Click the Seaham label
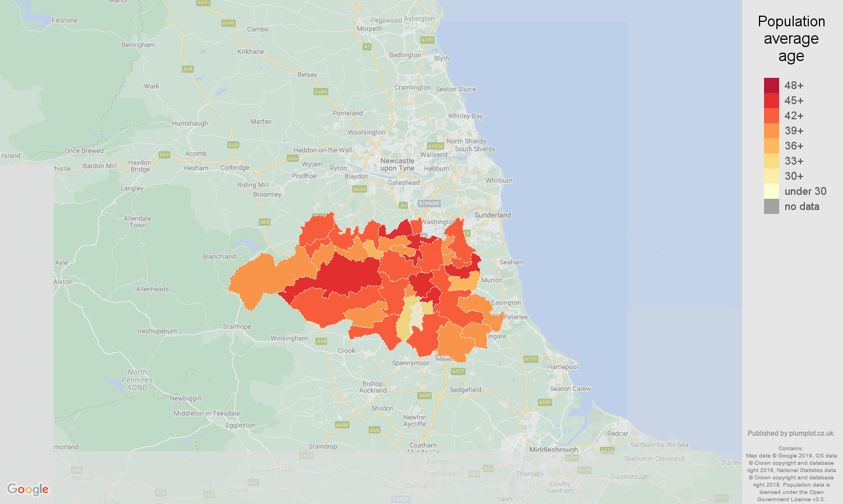Screen dimensions: 843x504 [511, 262]
